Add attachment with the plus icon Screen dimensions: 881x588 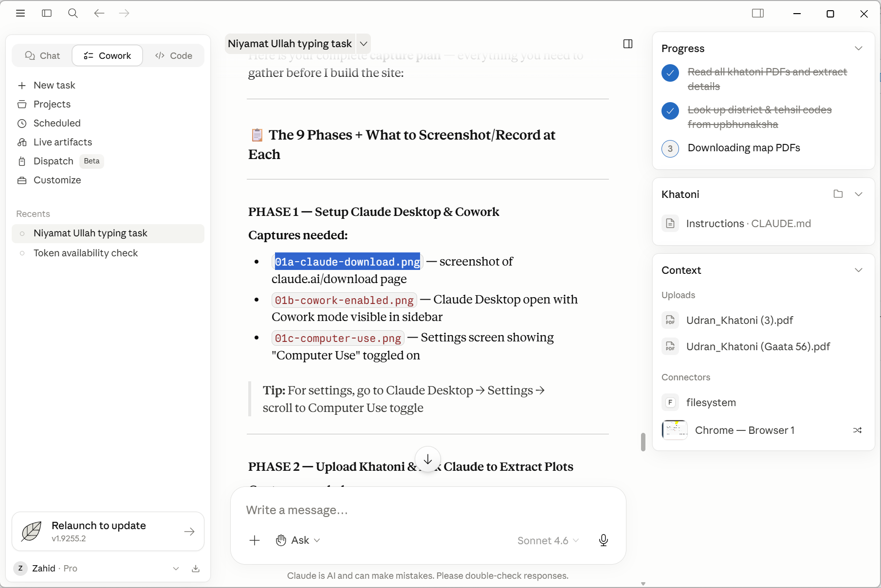(x=255, y=540)
